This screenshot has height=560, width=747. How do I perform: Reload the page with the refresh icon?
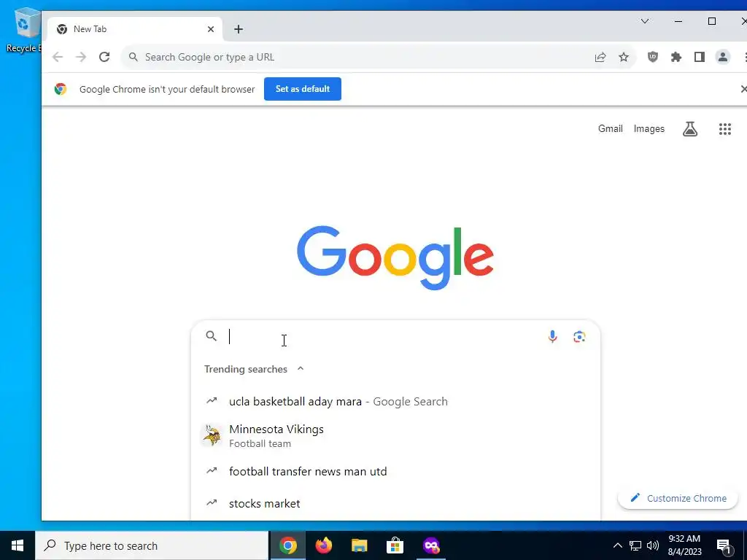[x=104, y=57]
